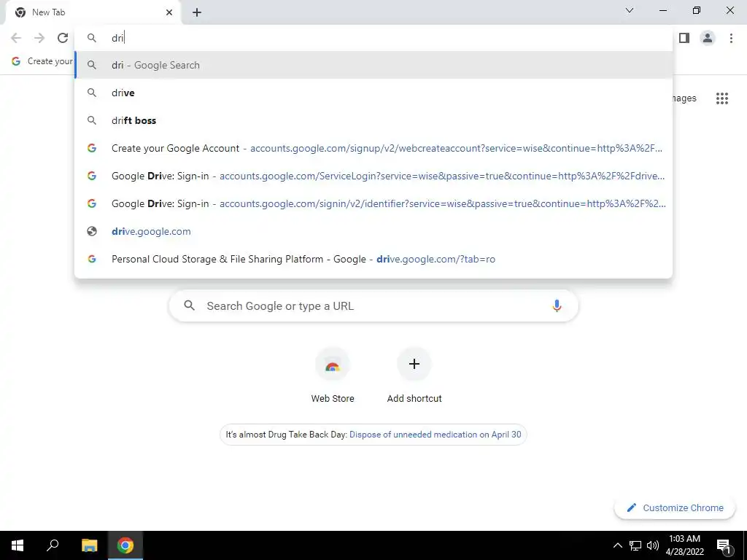Viewport: 747px width, 560px height.
Task: Close the New Tab tab
Action: [x=169, y=12]
